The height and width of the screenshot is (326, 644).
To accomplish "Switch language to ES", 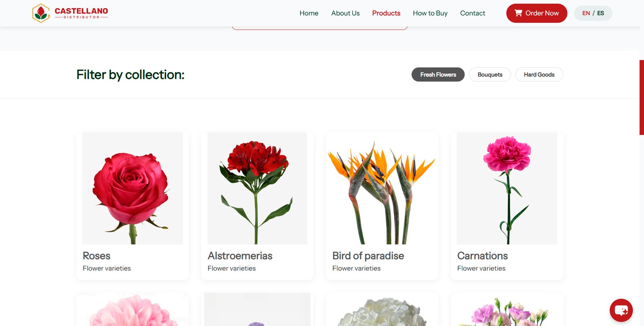I will click(x=601, y=13).
